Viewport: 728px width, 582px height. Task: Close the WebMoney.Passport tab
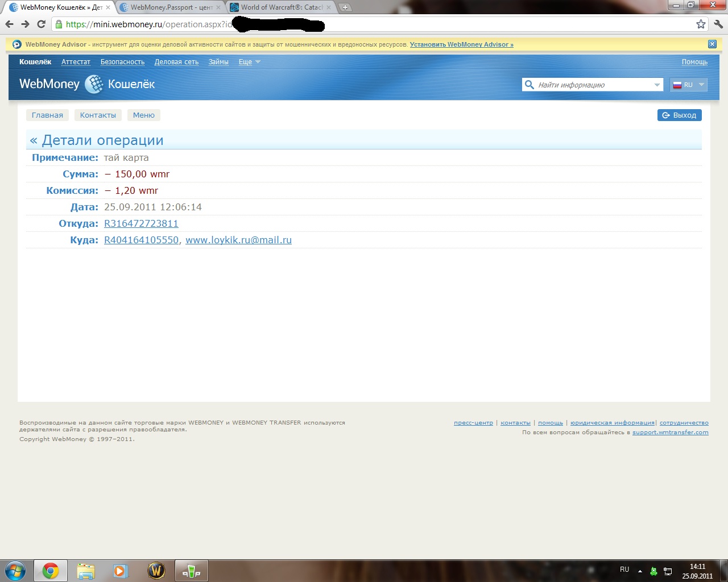(218, 7)
